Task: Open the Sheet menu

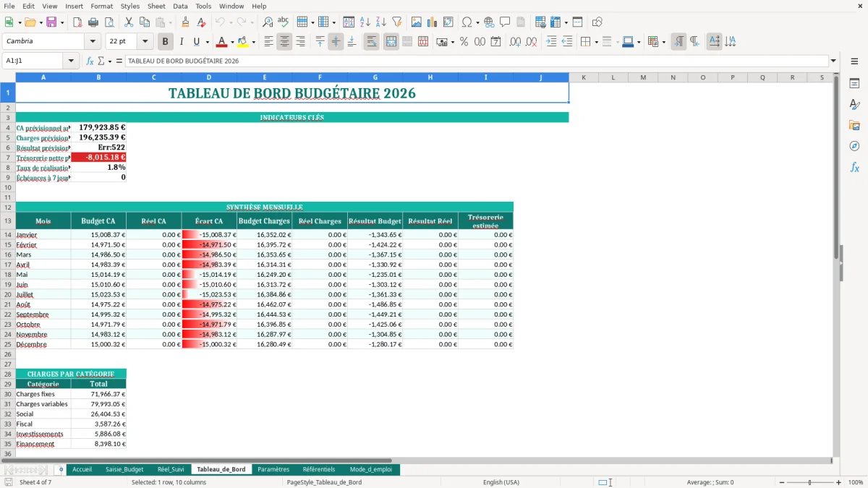Action: tap(156, 6)
